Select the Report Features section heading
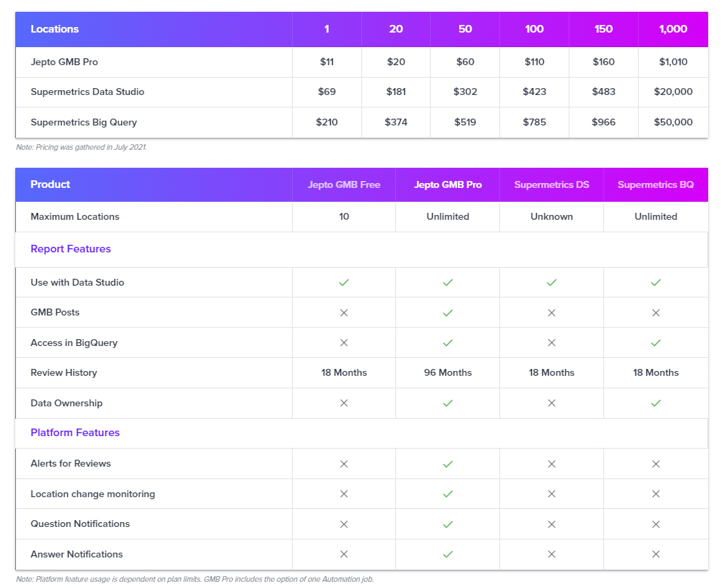The height and width of the screenshot is (588, 722). [x=71, y=249]
